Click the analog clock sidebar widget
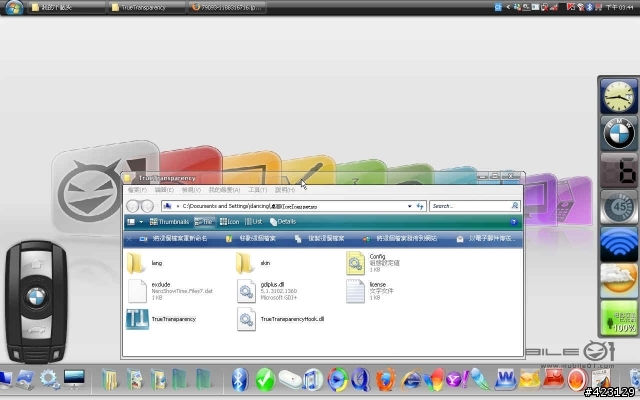This screenshot has width=640, height=400. coord(619,96)
